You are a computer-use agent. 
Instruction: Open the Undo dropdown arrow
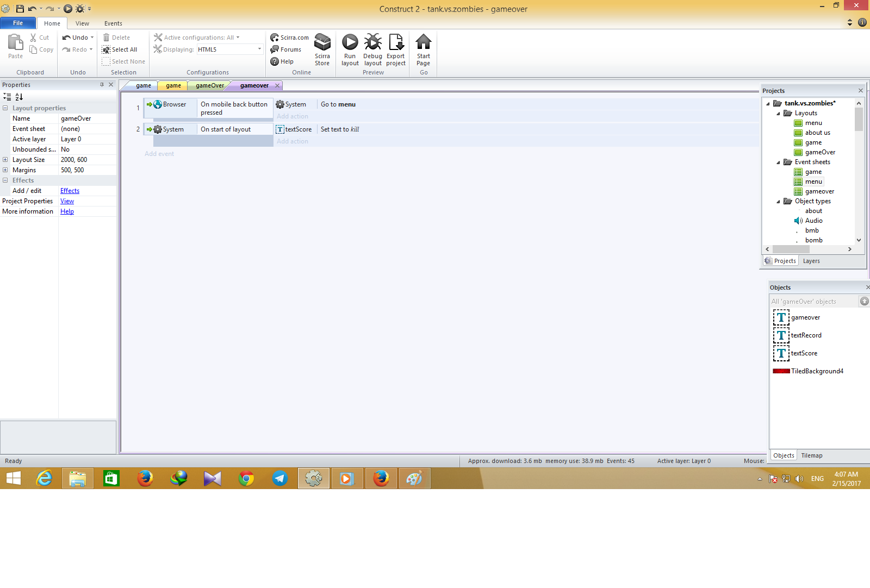pyautogui.click(x=92, y=37)
